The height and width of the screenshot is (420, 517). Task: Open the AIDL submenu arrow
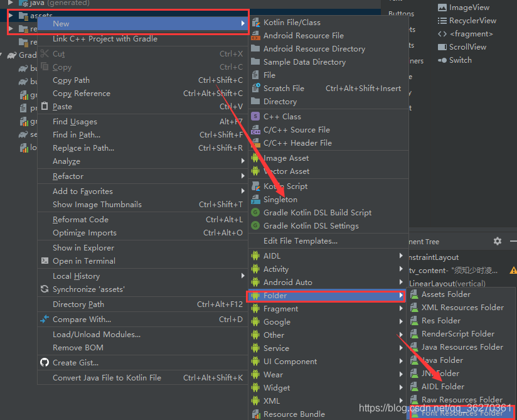pos(400,256)
